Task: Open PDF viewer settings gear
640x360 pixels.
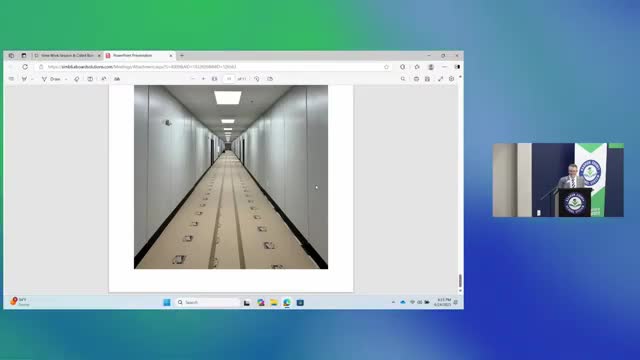Action: tap(451, 79)
